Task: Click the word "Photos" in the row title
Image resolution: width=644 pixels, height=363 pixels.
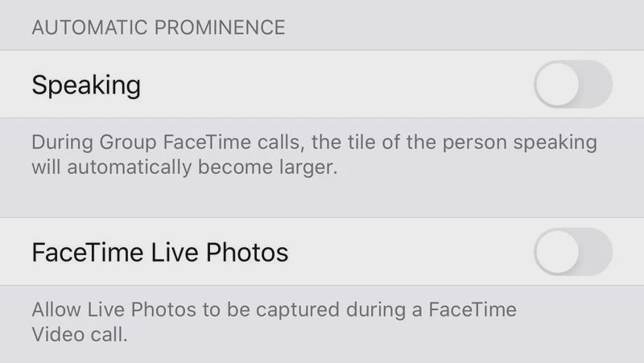Action: point(247,252)
